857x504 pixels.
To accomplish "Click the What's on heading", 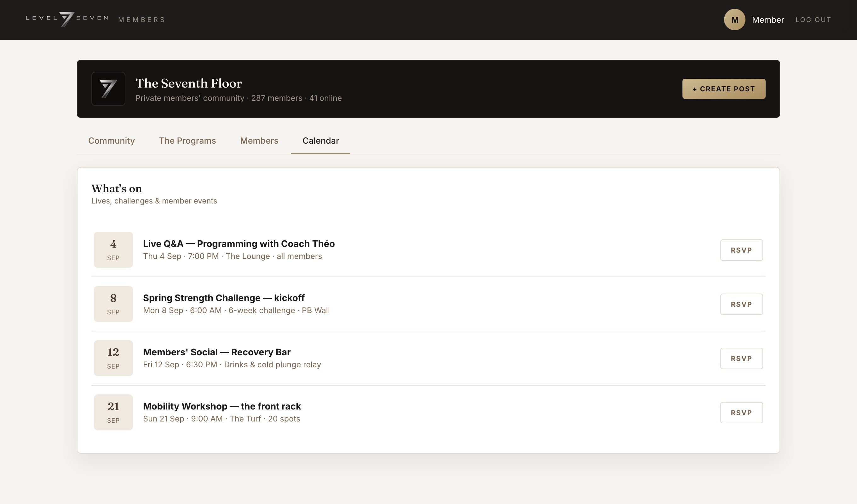I will [x=117, y=188].
